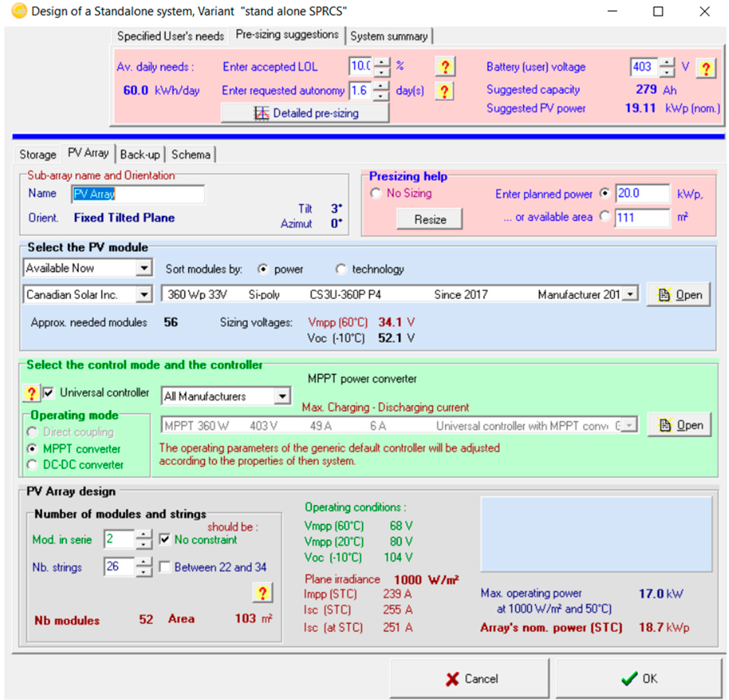Uncheck the No constraint checkbox
The image size is (729, 700).
tap(164, 539)
